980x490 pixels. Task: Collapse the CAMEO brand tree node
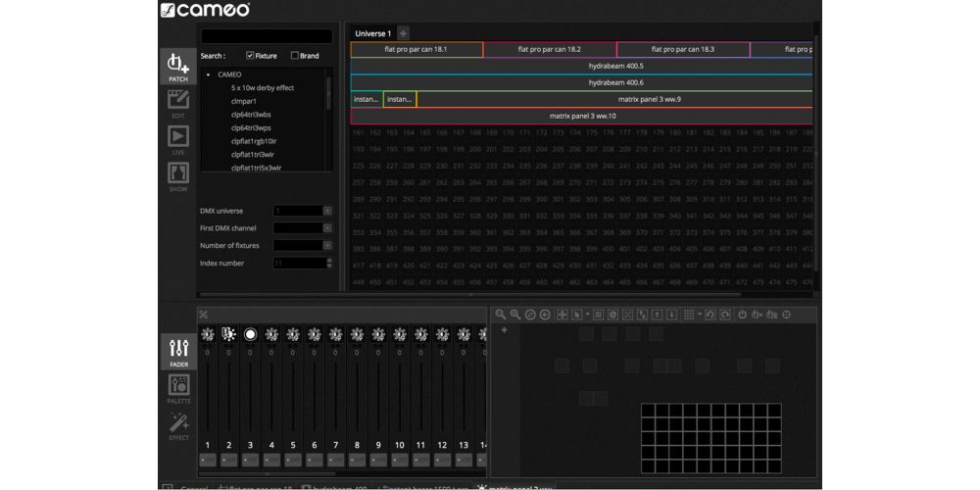coord(208,74)
